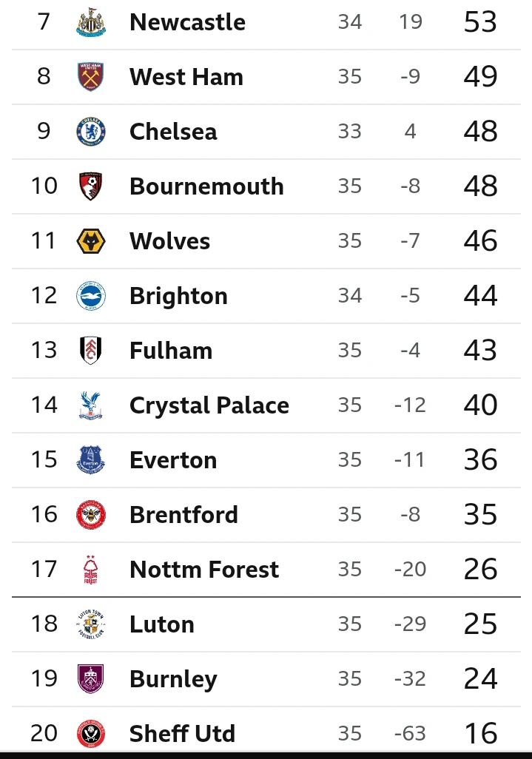Click the Wolves wolf-head badge
The image size is (532, 759).
click(91, 240)
